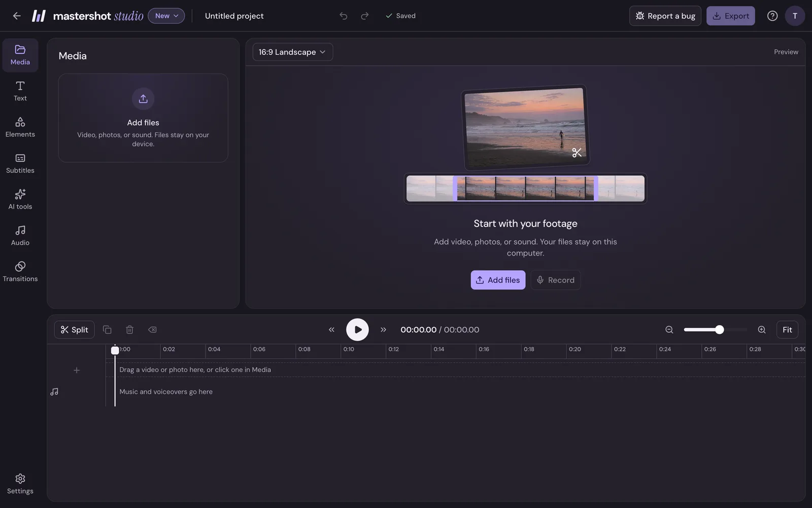Click the Add files dropzone in Media panel
Image resolution: width=812 pixels, height=508 pixels.
(x=143, y=118)
